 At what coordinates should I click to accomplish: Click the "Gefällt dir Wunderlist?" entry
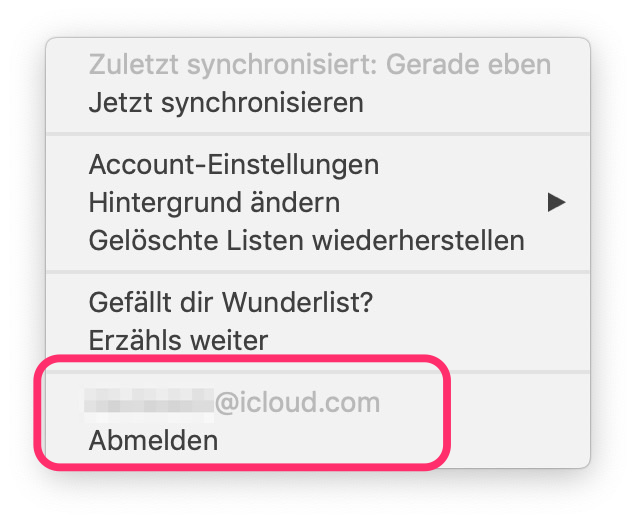click(238, 302)
